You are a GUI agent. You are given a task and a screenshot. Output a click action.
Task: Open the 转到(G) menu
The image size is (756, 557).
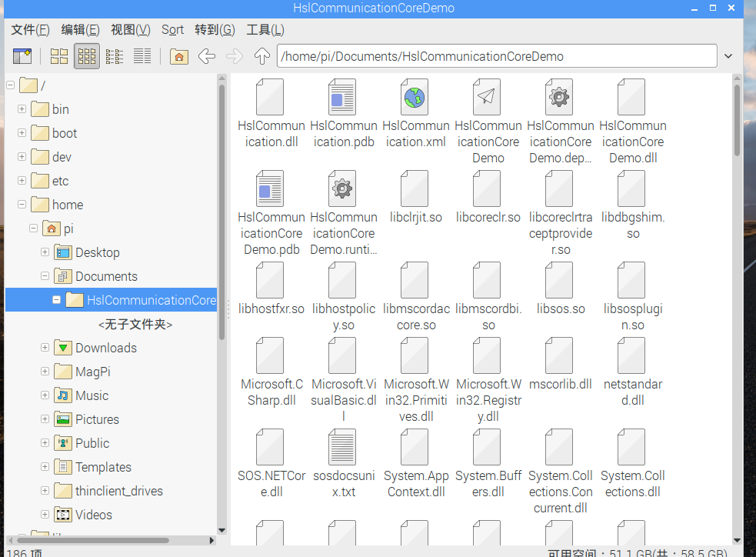pos(215,30)
